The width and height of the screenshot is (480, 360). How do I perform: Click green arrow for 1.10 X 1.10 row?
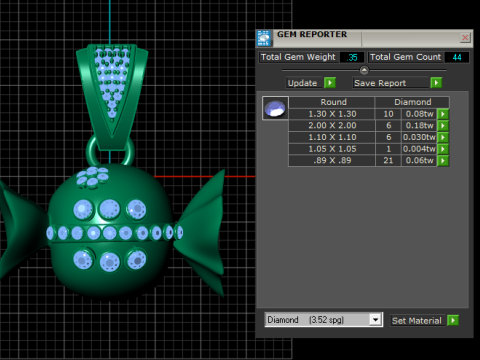tap(443, 137)
